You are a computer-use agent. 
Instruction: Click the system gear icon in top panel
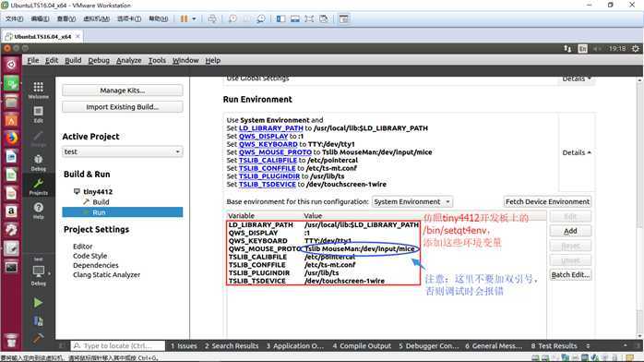click(636, 49)
